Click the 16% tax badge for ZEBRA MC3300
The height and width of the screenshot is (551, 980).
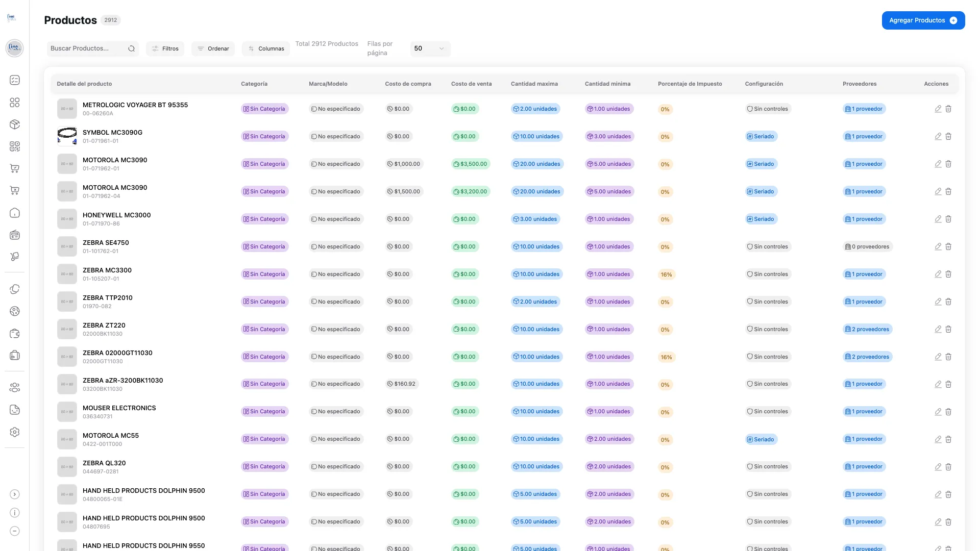point(666,274)
